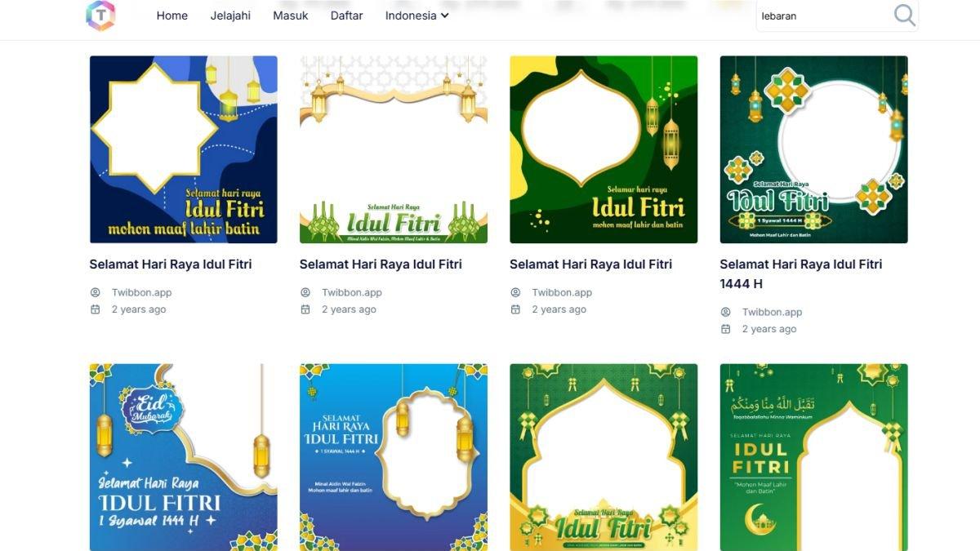980x551 pixels.
Task: Click the calendar icon under the first frame card
Action: coord(95,309)
